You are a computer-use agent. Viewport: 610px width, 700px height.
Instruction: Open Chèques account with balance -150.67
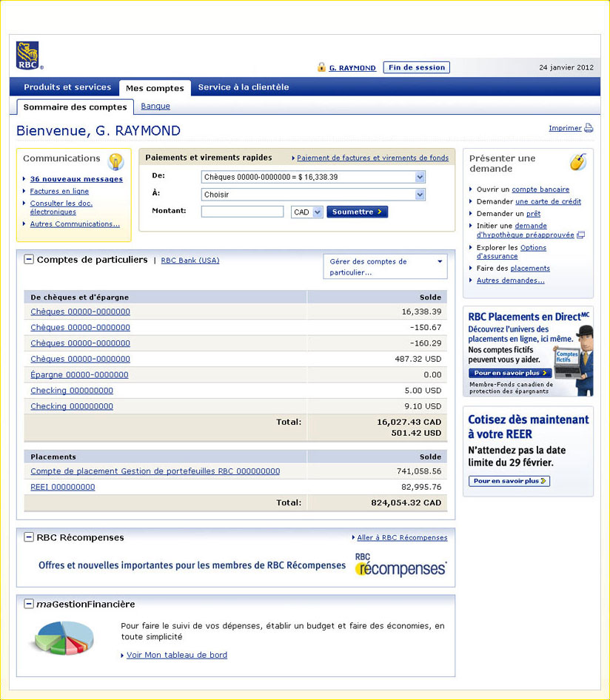pos(81,327)
